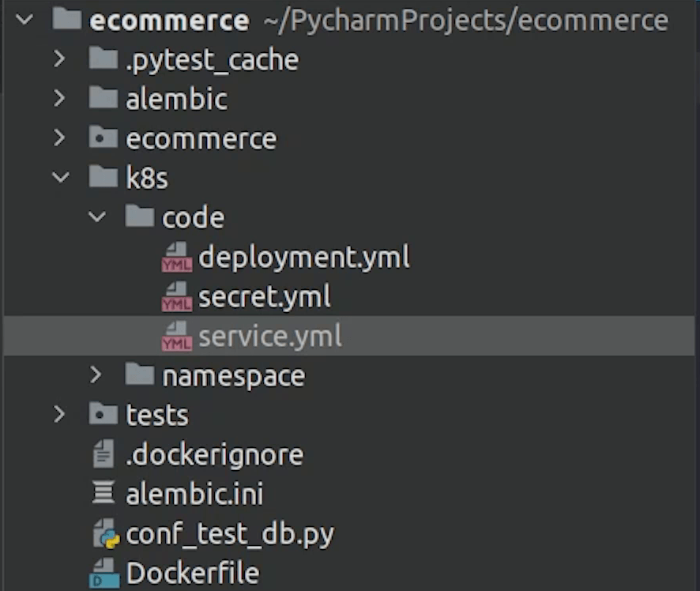Click the .dockerignore text file icon
The image size is (700, 591).
point(103,454)
